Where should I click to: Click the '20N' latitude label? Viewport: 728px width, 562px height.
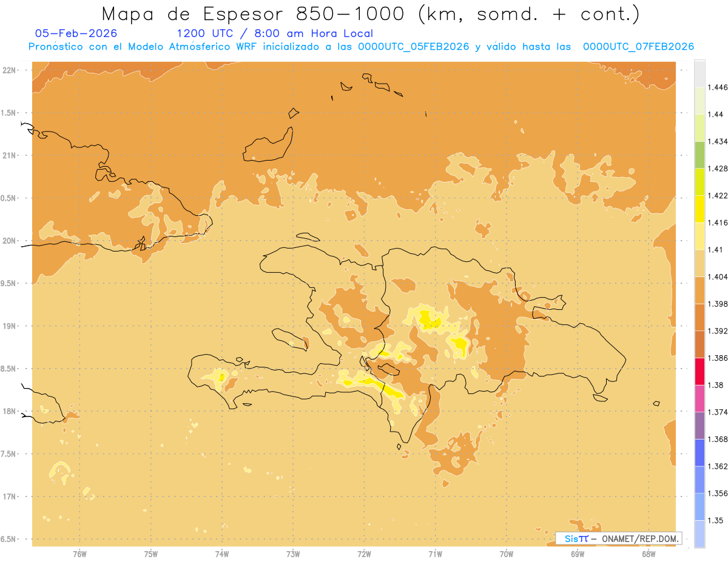tap(10, 241)
